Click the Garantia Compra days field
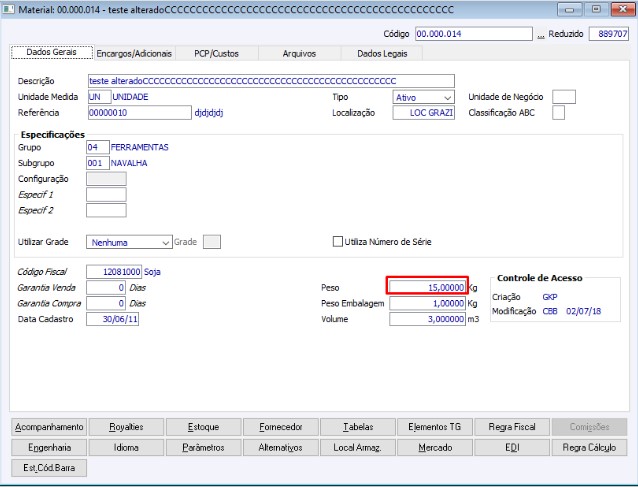This screenshot has height=487, width=638. click(106, 303)
